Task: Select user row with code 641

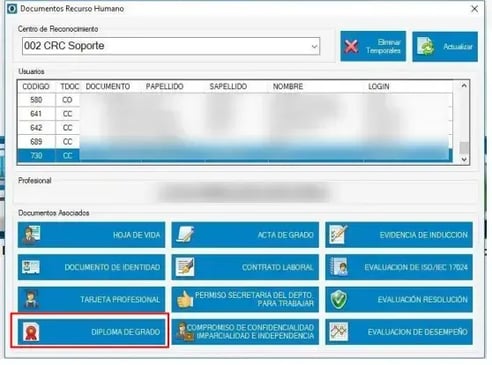Action: point(235,114)
